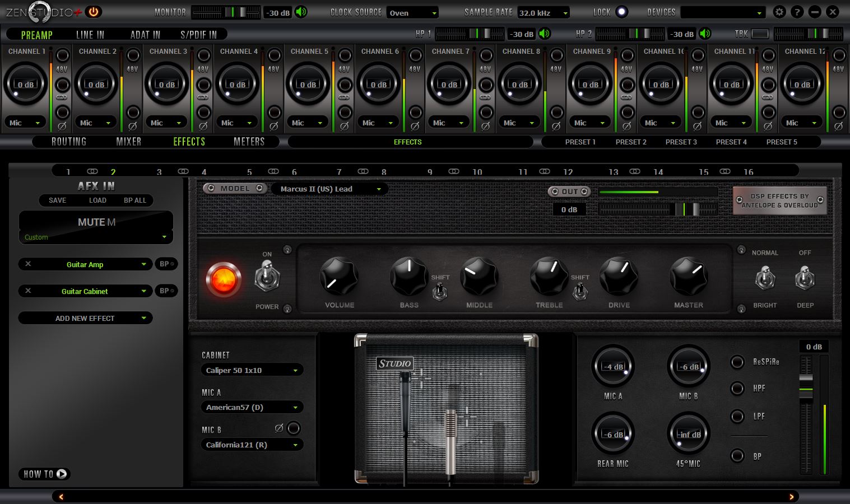Enable the cabinet BP bypass

click(x=737, y=456)
